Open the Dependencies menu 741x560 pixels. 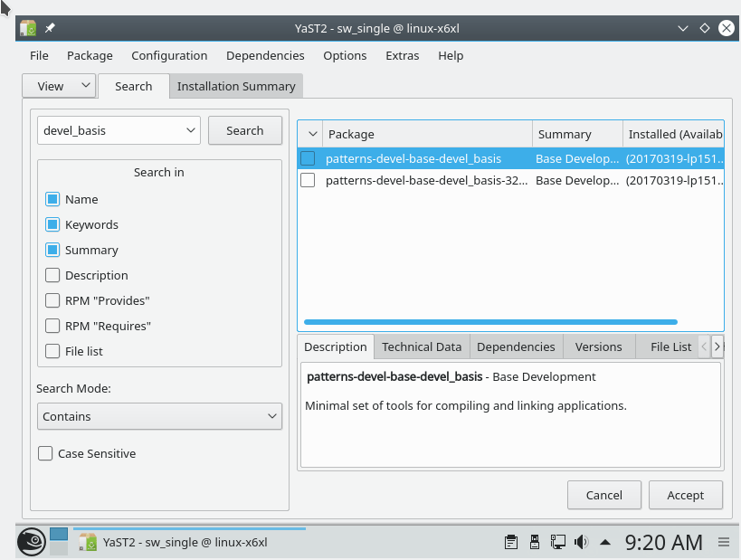tap(265, 55)
